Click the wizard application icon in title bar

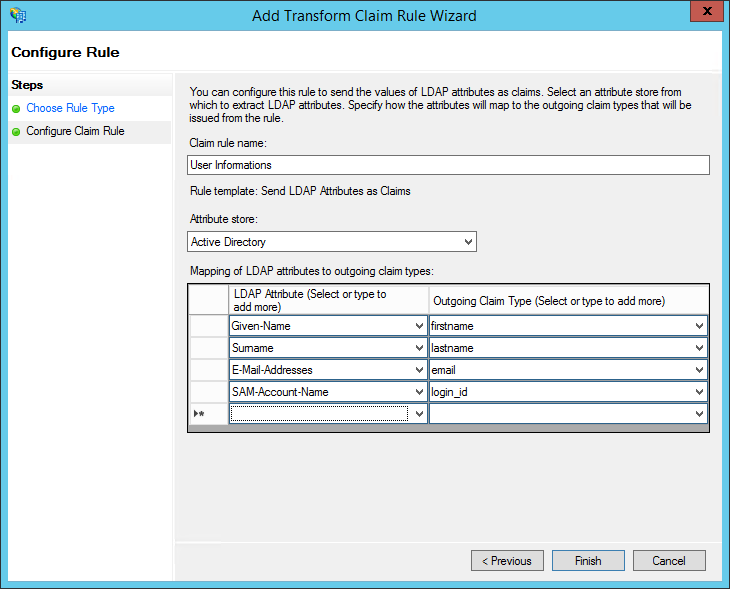[18, 15]
